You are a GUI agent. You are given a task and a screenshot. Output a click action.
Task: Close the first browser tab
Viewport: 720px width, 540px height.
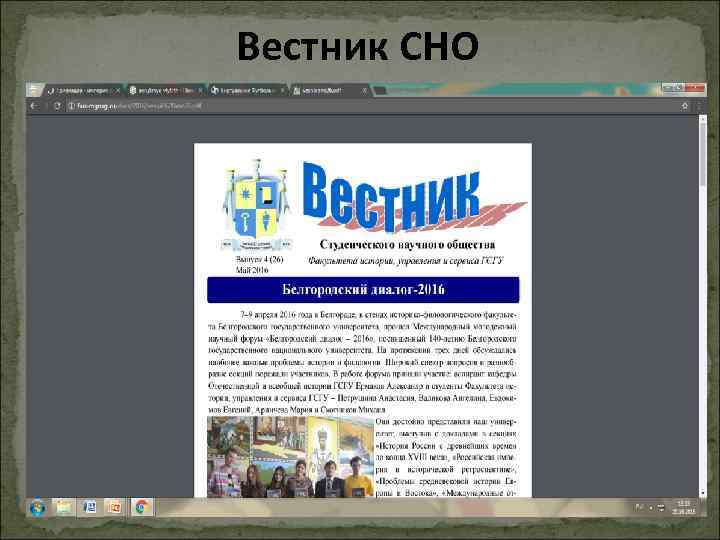click(x=118, y=90)
